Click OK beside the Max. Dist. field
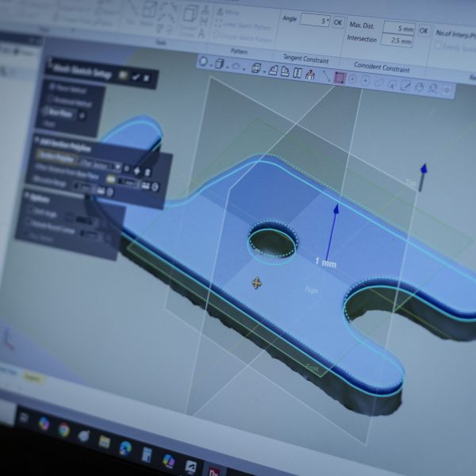 pyautogui.click(x=424, y=31)
